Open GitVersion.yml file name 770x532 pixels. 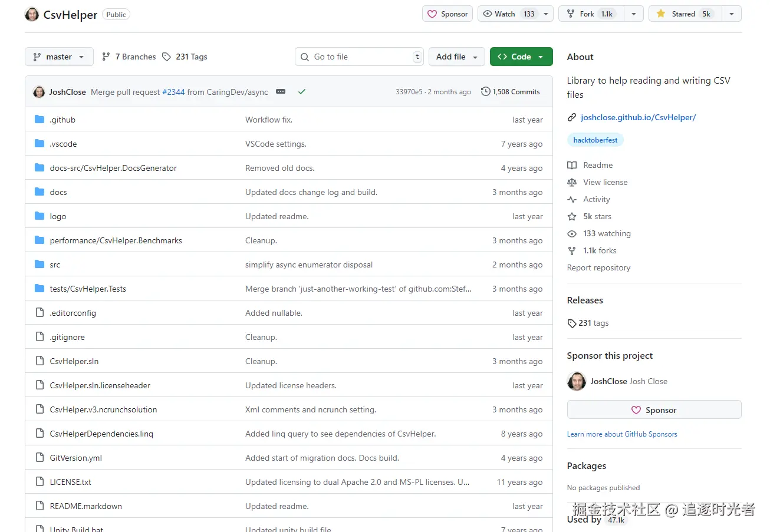(76, 458)
